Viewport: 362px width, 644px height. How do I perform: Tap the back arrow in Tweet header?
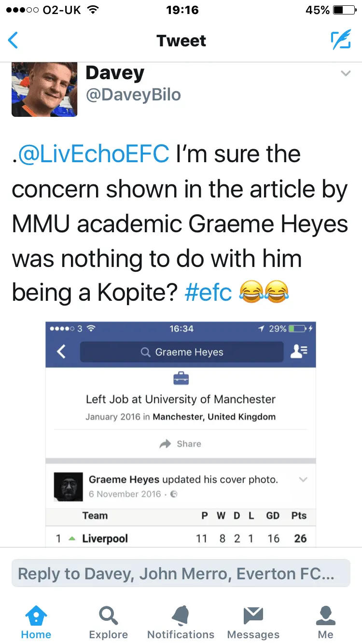click(14, 41)
